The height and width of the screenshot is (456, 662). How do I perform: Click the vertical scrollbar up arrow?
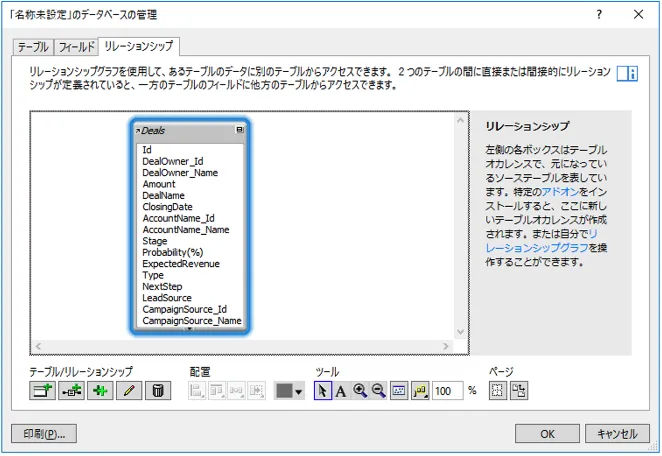tap(460, 120)
